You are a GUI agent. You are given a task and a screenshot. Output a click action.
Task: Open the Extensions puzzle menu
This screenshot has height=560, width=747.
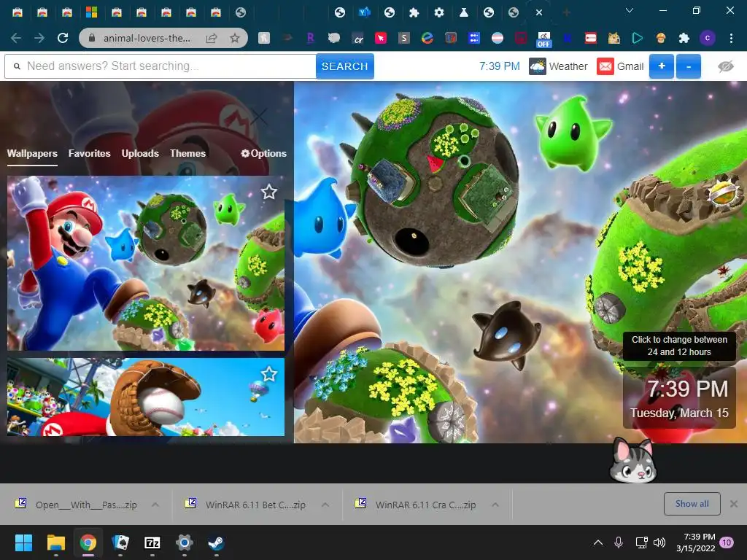pos(684,38)
